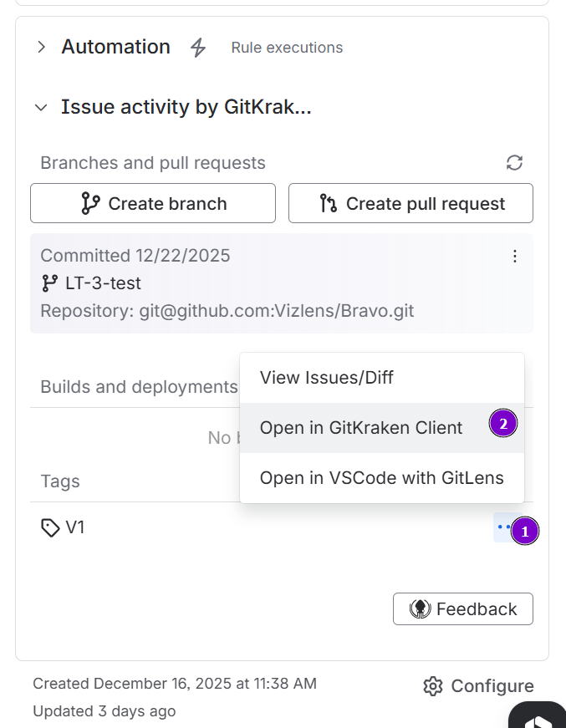Choose Open in GitKraken Client from the menu

tap(361, 427)
